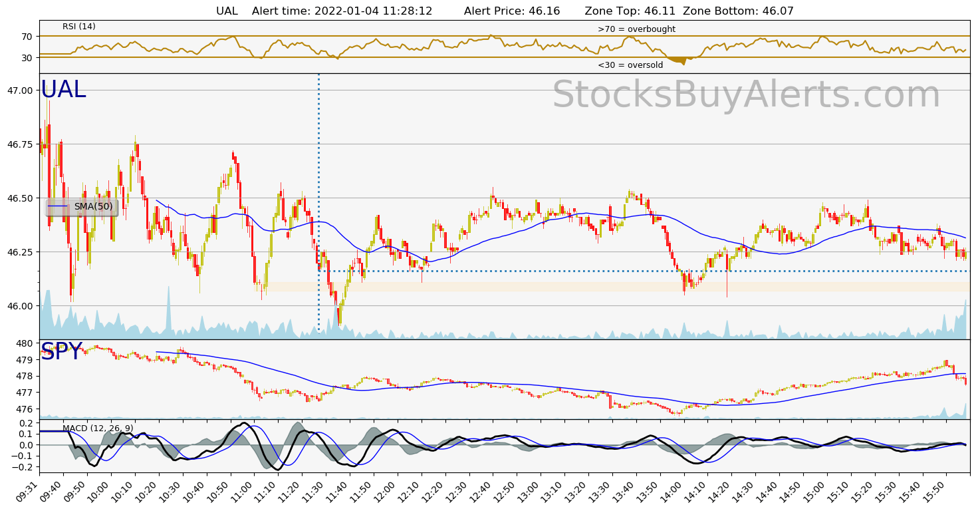Viewport: 980px width, 511px height.
Task: Click the MACD (12, 26, 9) label
Action: click(98, 428)
